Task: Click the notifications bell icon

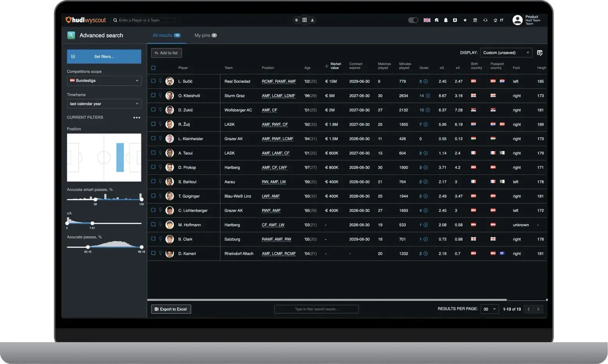Action: (x=446, y=20)
